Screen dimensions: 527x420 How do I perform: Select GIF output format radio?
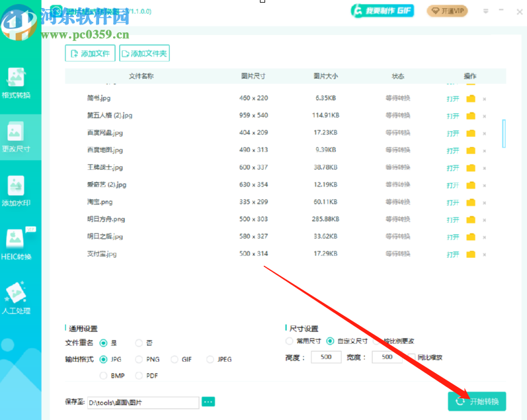(175, 359)
